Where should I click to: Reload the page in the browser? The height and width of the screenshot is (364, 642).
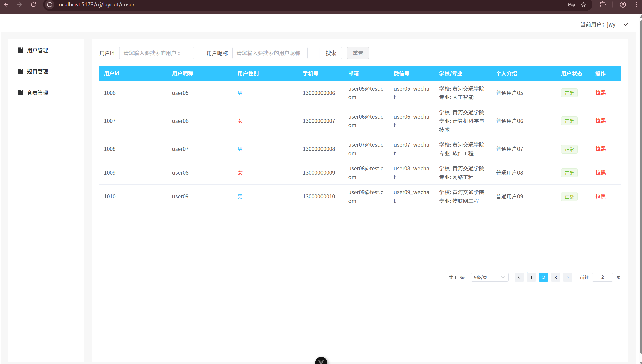[x=33, y=5]
